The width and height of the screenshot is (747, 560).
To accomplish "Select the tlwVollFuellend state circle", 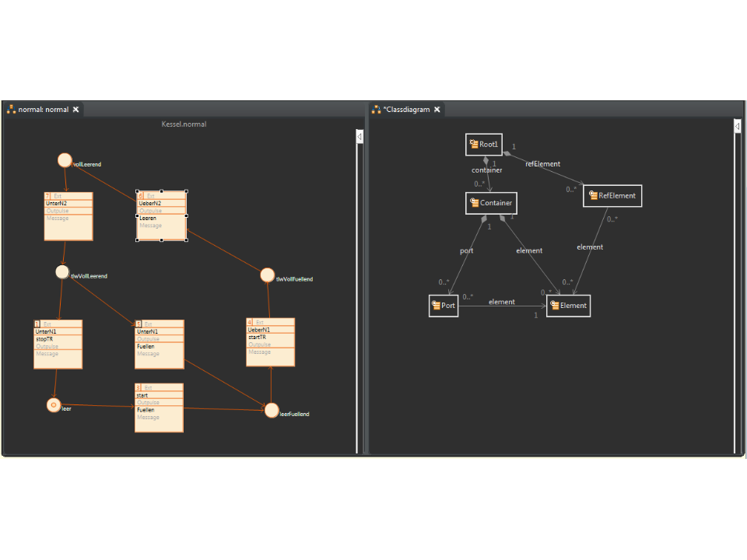I will click(x=267, y=275).
